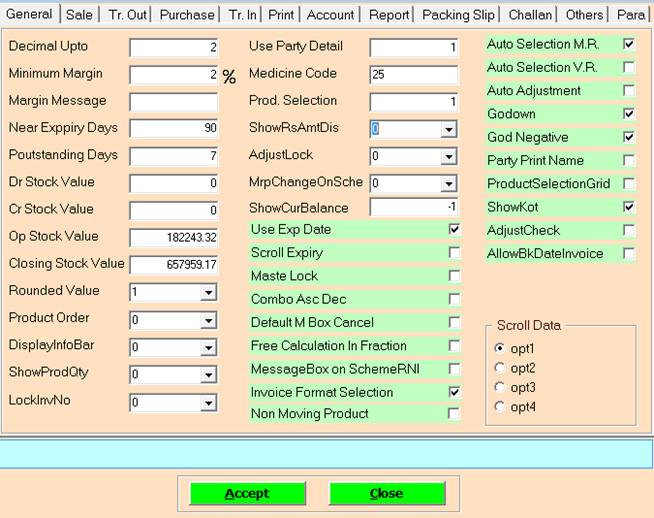Uncheck the Godown checkbox

[x=628, y=114]
